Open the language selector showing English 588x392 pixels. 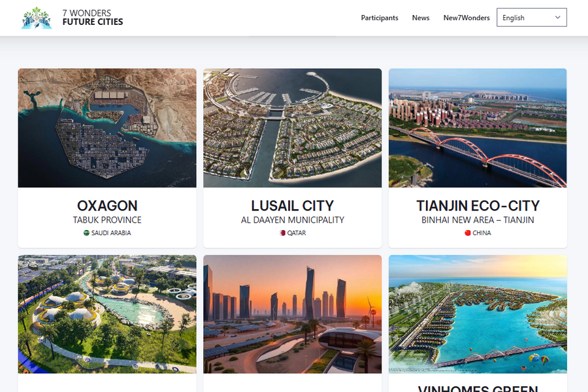point(532,18)
